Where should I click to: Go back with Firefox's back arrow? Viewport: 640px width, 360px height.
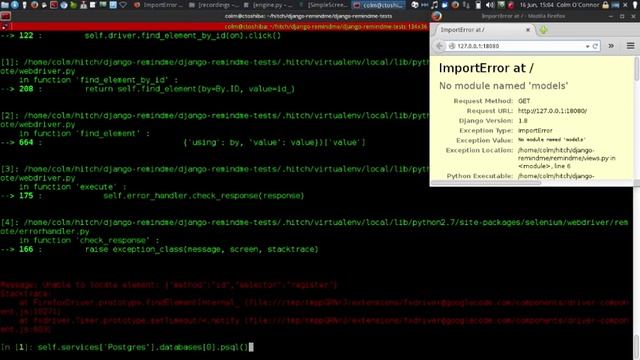[440, 46]
